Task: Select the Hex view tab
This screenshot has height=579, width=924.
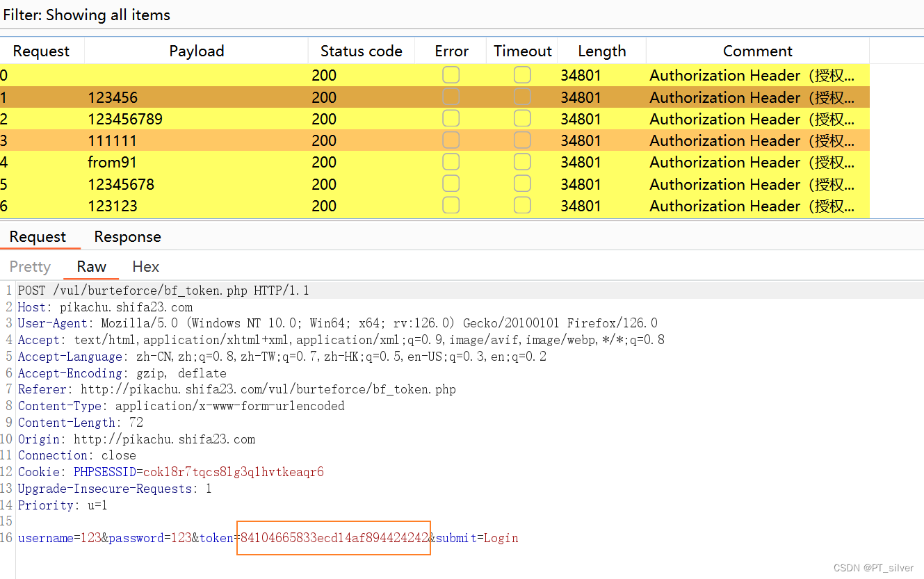Action: tap(145, 267)
